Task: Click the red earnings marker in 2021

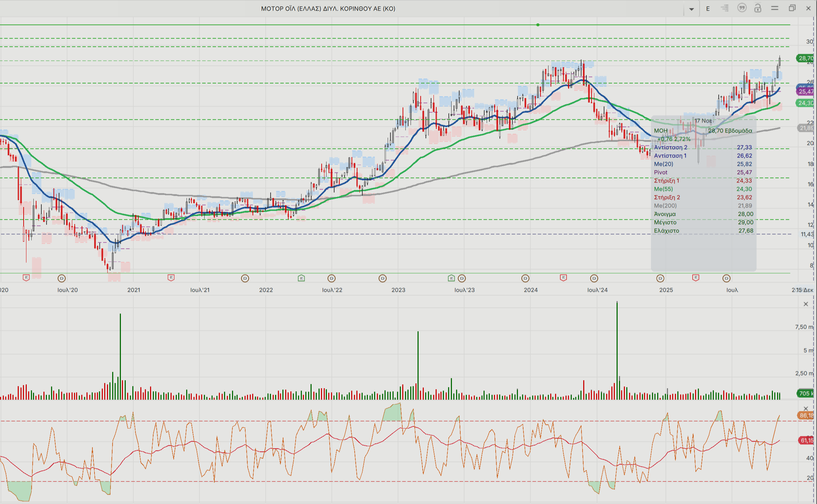Action: click(x=171, y=278)
